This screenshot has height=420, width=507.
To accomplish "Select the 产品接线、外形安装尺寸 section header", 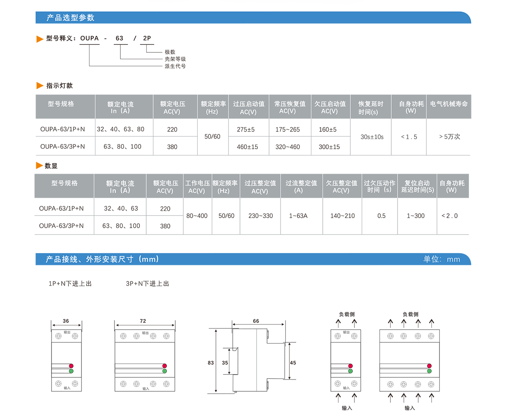I will coord(103,259).
